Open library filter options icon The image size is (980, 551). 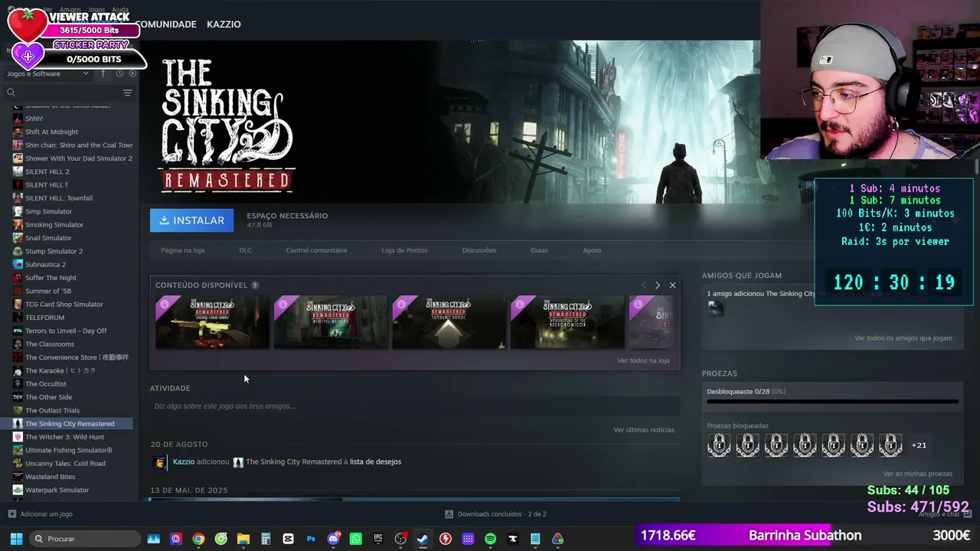(x=127, y=93)
